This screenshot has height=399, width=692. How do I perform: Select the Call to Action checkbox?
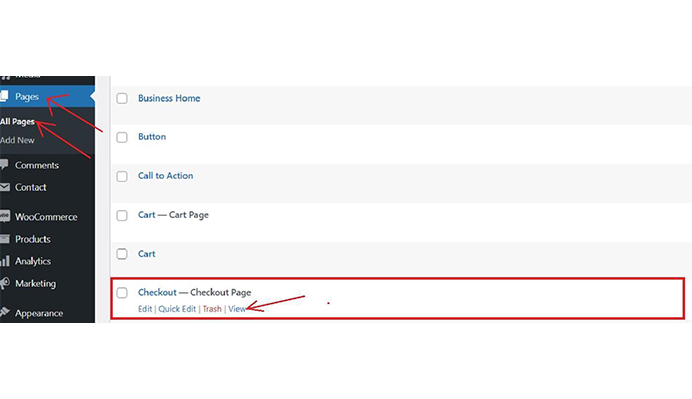click(122, 176)
